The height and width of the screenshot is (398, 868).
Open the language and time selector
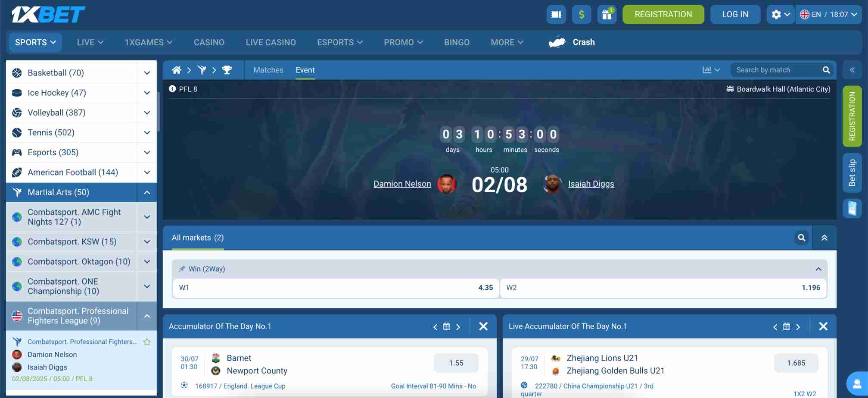coord(828,14)
